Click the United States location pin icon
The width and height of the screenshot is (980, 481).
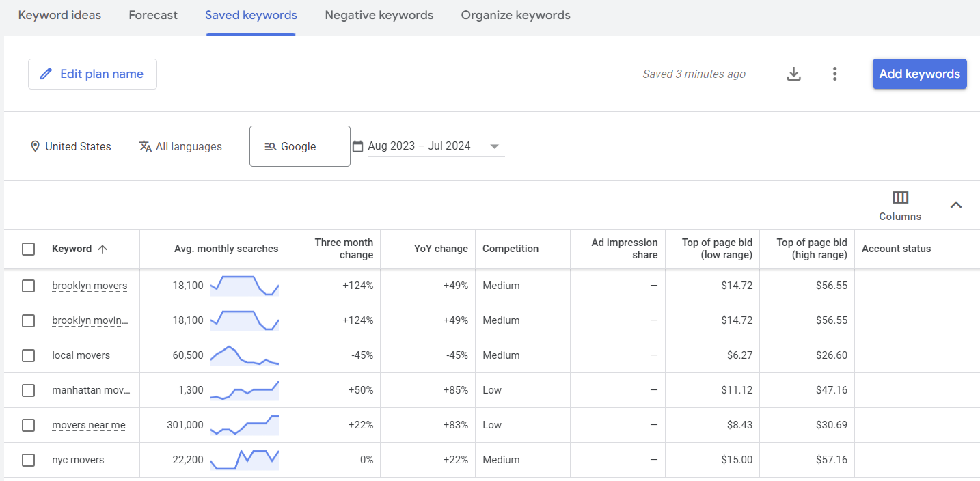pyautogui.click(x=35, y=146)
